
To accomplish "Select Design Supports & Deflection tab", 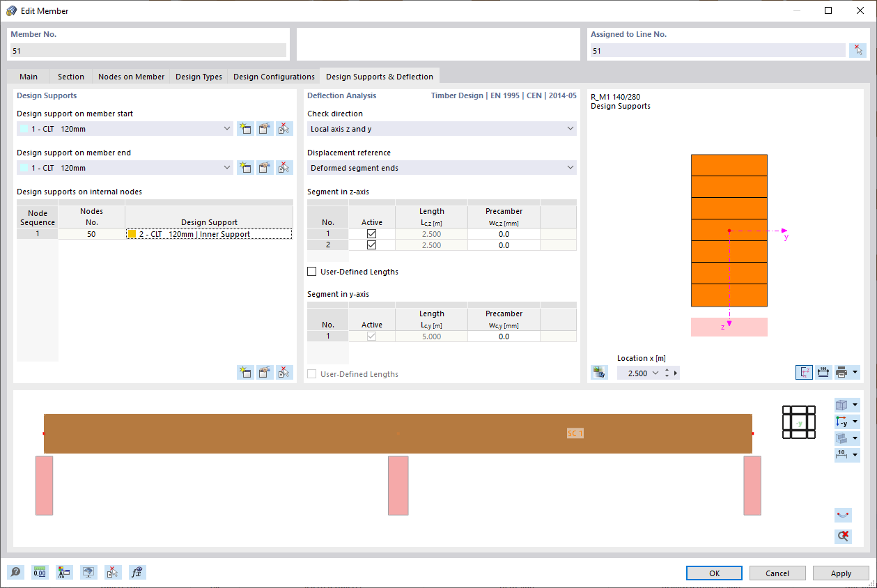I will (380, 77).
